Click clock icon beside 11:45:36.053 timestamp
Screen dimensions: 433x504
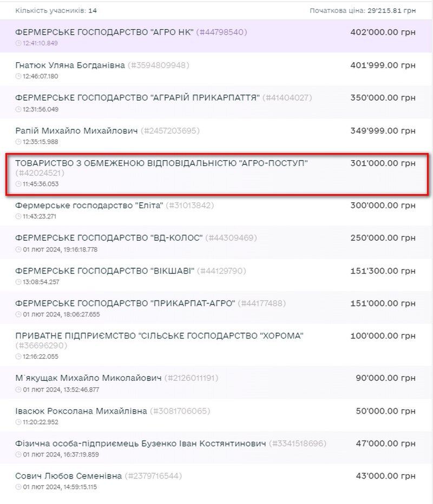point(18,184)
